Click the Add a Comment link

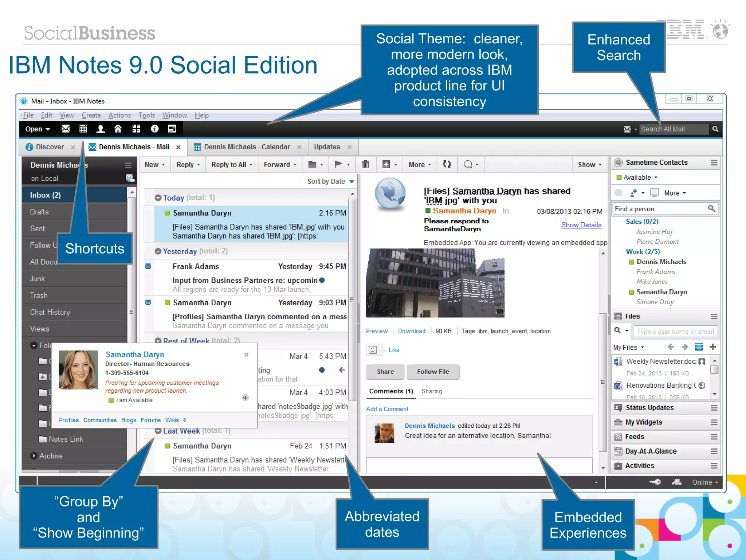click(x=387, y=409)
